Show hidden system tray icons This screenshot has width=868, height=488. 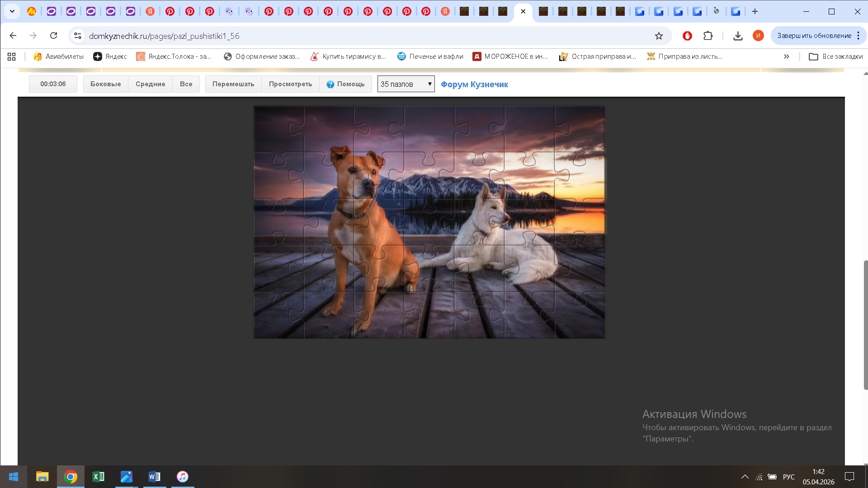tap(745, 477)
